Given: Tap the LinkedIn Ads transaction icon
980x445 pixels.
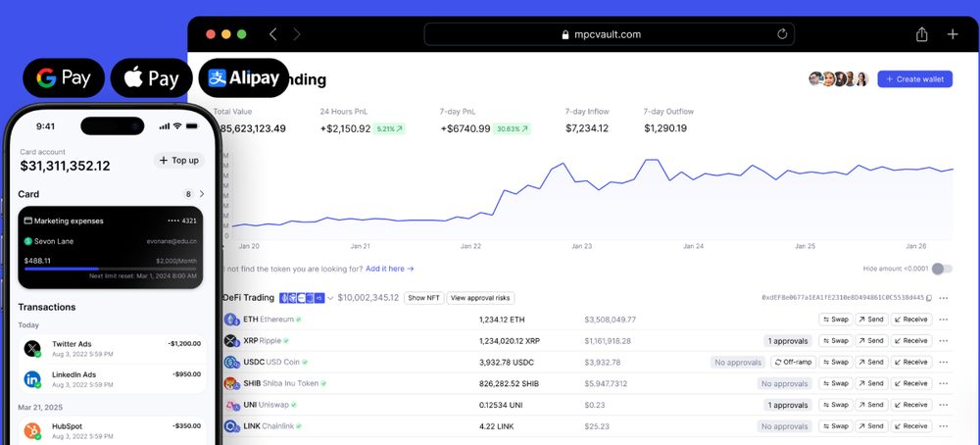Looking at the screenshot, I should (x=32, y=378).
